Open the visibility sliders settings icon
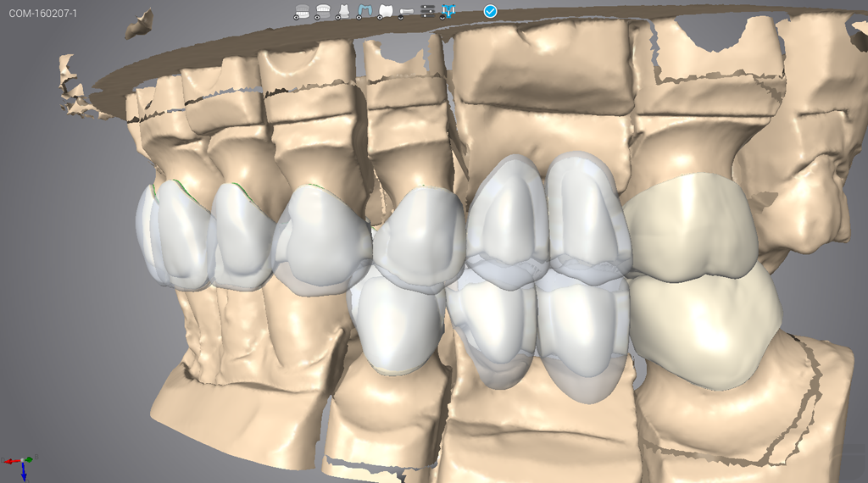 pos(428,11)
